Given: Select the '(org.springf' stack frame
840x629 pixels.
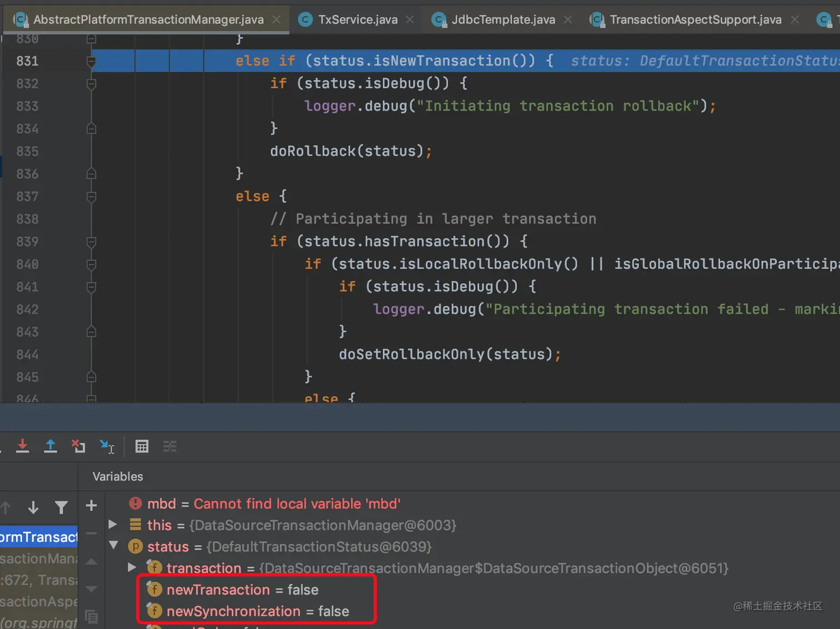Looking at the screenshot, I should 39,622.
